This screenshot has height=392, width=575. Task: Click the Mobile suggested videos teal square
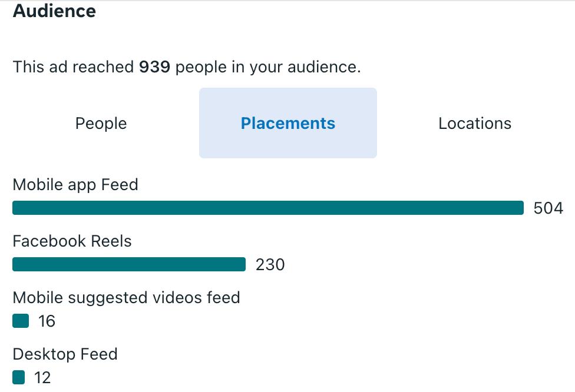(21, 321)
